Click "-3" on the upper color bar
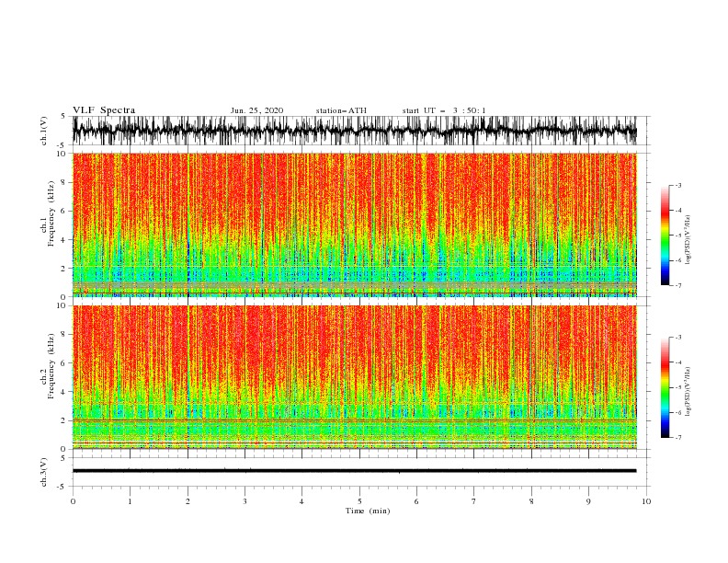The image size is (728, 563). click(x=677, y=185)
